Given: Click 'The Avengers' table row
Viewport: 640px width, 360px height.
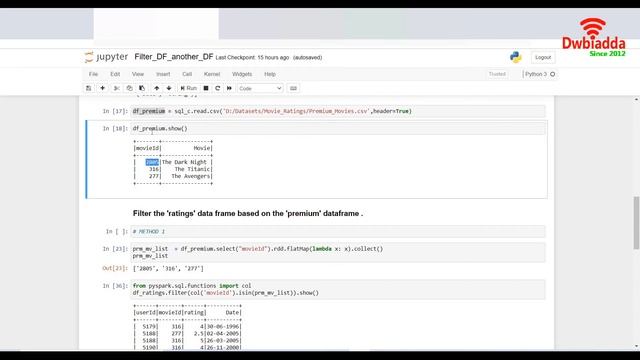Looking at the screenshot, I should [173, 176].
